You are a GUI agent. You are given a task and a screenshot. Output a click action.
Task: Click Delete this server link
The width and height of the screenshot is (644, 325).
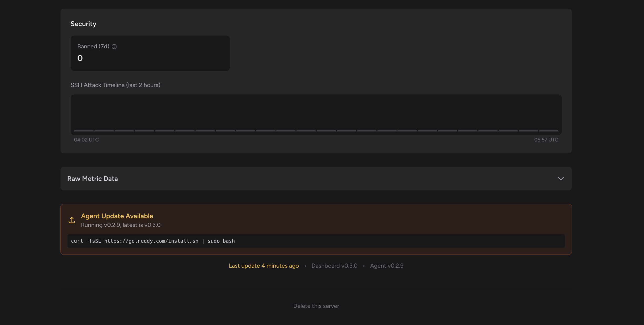pyautogui.click(x=316, y=306)
